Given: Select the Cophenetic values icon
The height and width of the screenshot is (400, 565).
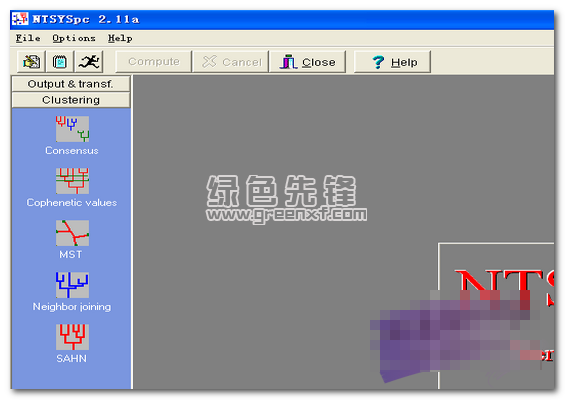Looking at the screenshot, I should 72,181.
